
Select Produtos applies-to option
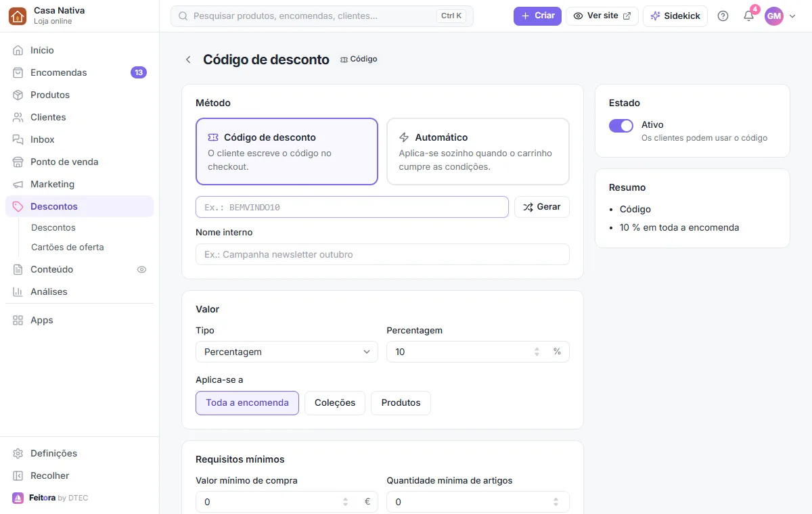401,402
